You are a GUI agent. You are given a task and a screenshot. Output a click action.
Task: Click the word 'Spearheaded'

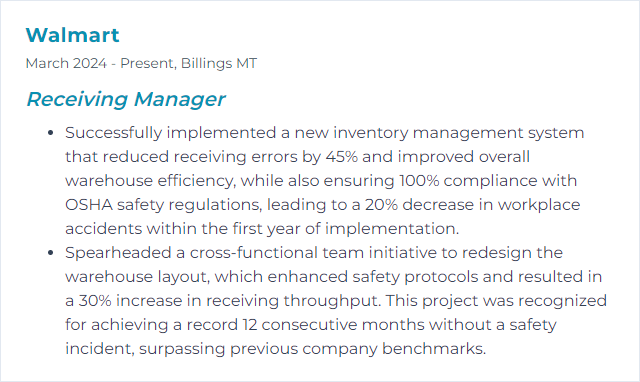point(118,253)
